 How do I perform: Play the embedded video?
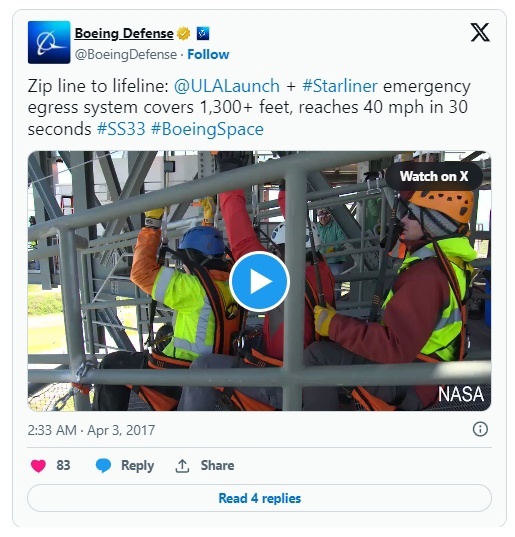tap(259, 282)
